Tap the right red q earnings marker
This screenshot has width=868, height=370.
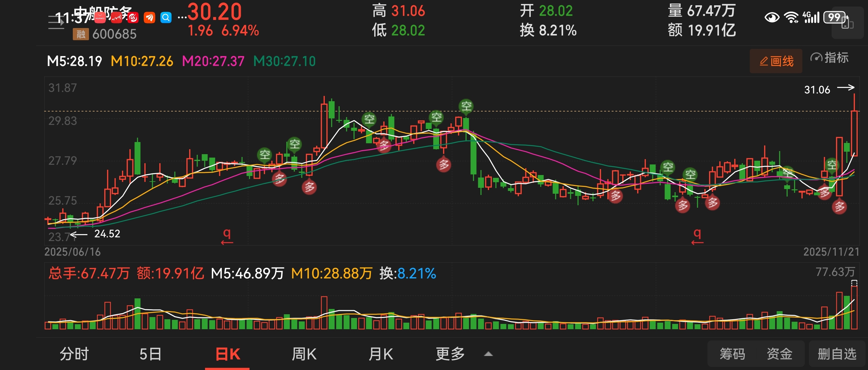click(x=697, y=236)
